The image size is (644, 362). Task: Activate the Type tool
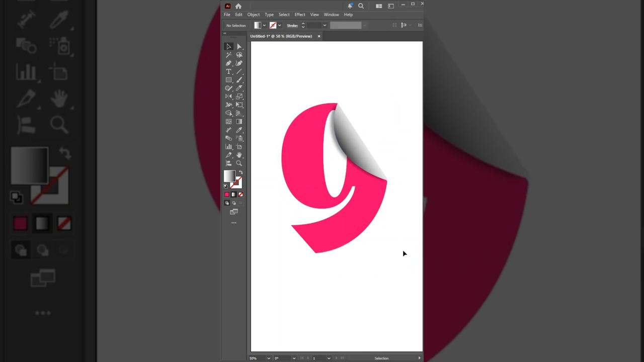pos(228,71)
